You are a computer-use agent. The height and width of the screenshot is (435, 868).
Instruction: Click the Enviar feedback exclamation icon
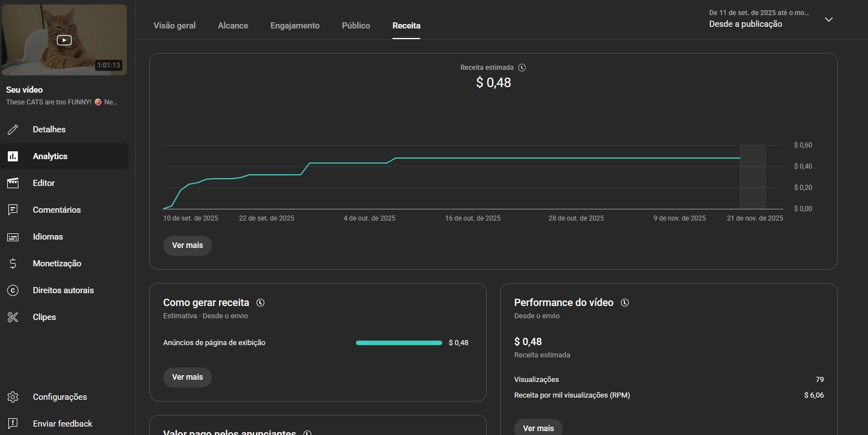click(13, 423)
